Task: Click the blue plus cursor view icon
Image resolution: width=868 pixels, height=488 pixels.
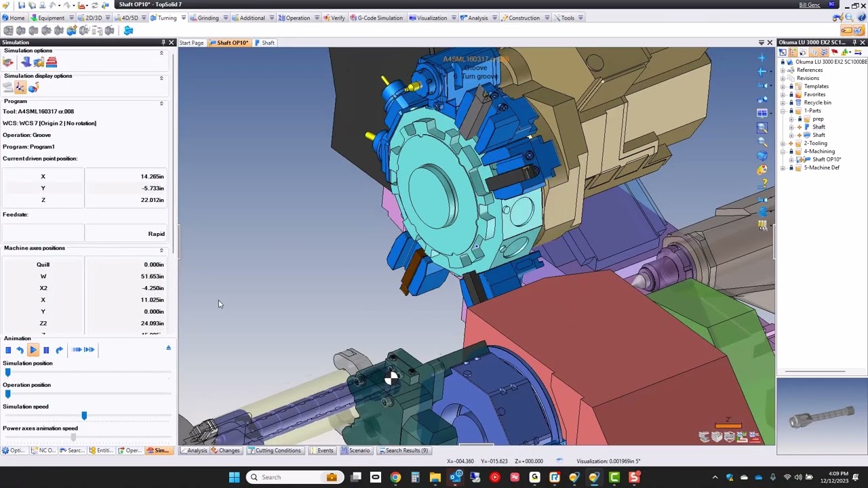Action: click(762, 57)
